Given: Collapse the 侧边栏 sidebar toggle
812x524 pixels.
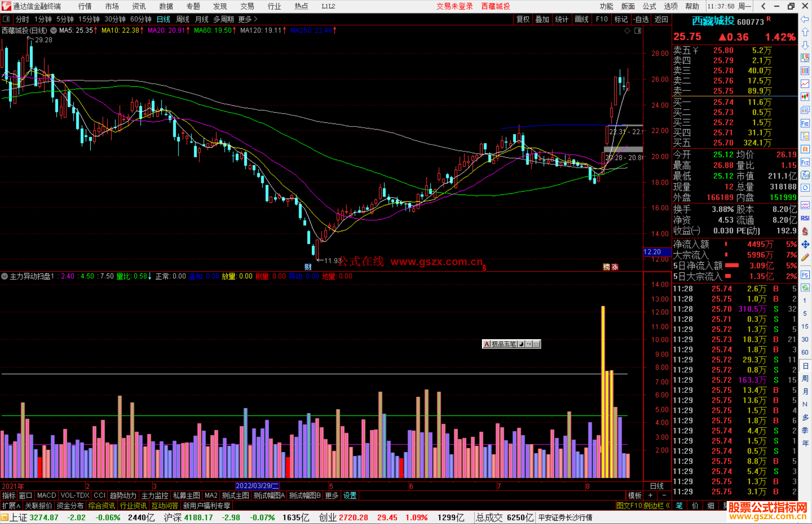Looking at the screenshot, I should [657, 506].
